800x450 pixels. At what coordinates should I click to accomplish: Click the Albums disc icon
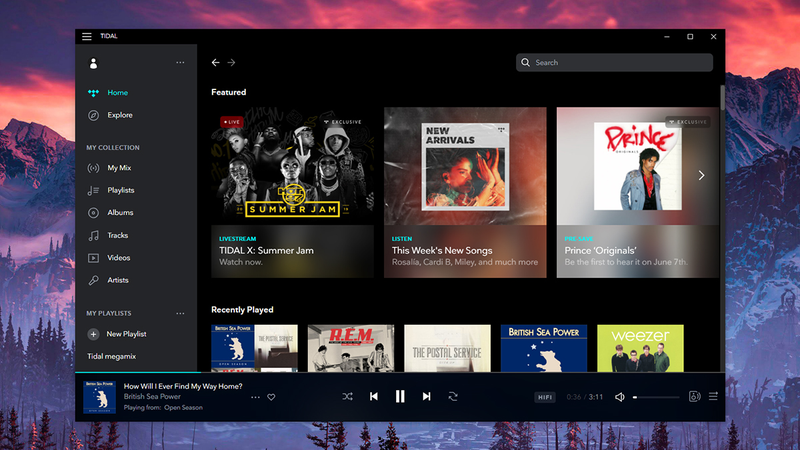point(93,213)
